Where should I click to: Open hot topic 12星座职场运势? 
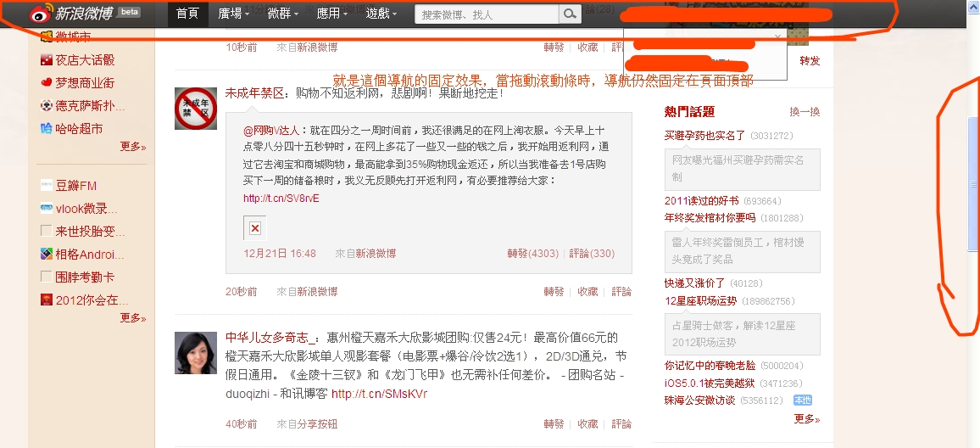pyautogui.click(x=700, y=301)
